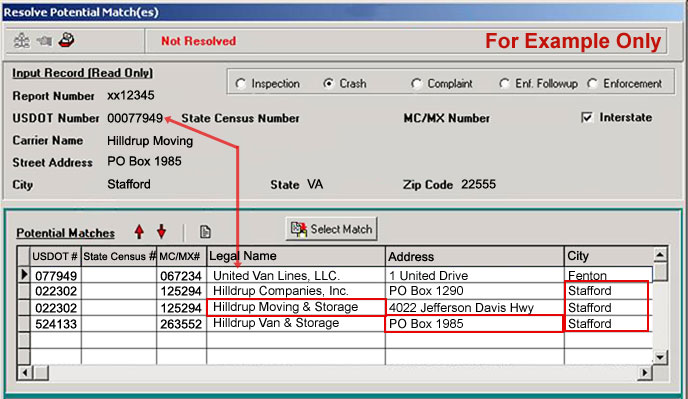688x399 pixels.
Task: Click the MC/MX# column header
Action: 182,256
